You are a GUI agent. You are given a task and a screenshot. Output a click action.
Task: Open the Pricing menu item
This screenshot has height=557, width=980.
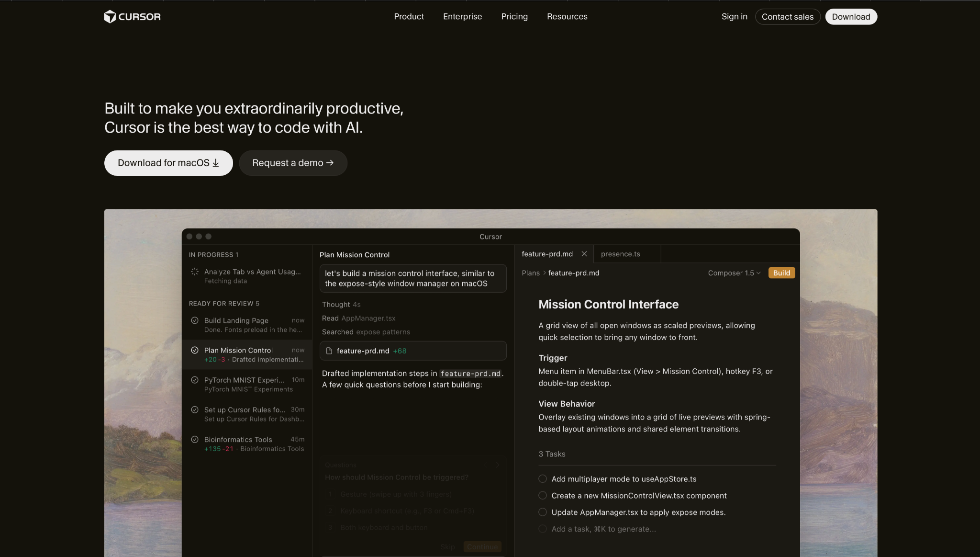pyautogui.click(x=514, y=17)
